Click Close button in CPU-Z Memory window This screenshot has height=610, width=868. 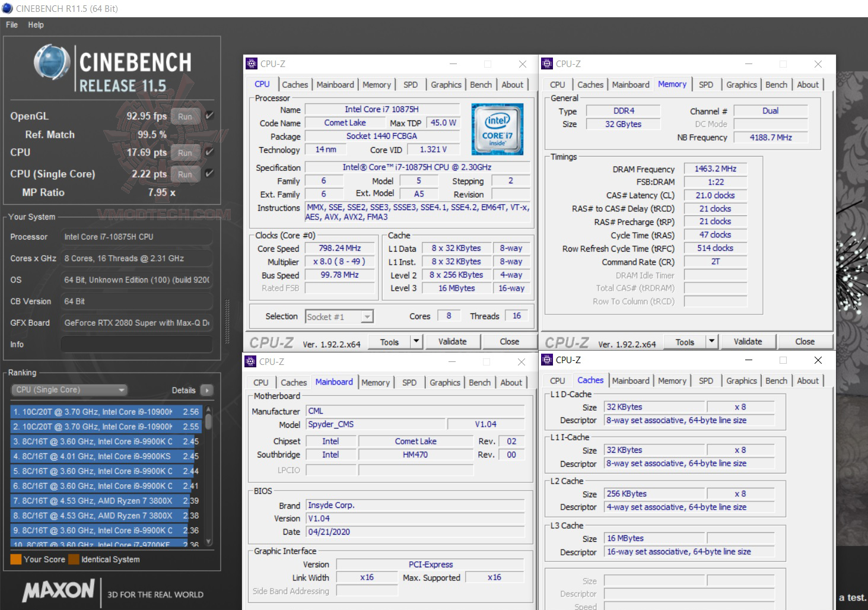[805, 341]
